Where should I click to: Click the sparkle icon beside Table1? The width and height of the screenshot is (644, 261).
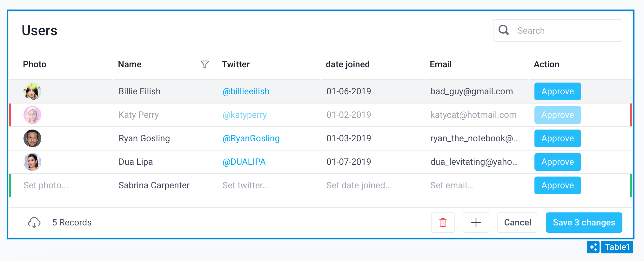click(x=593, y=247)
